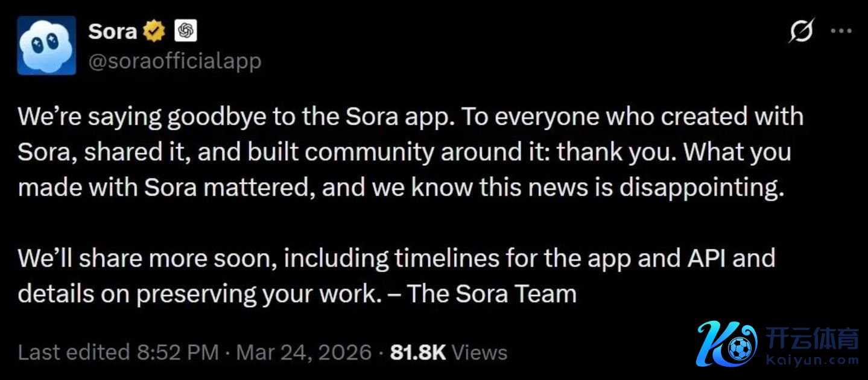Click 'The Sora Team' signature text
868x380 pixels.
[x=492, y=294]
